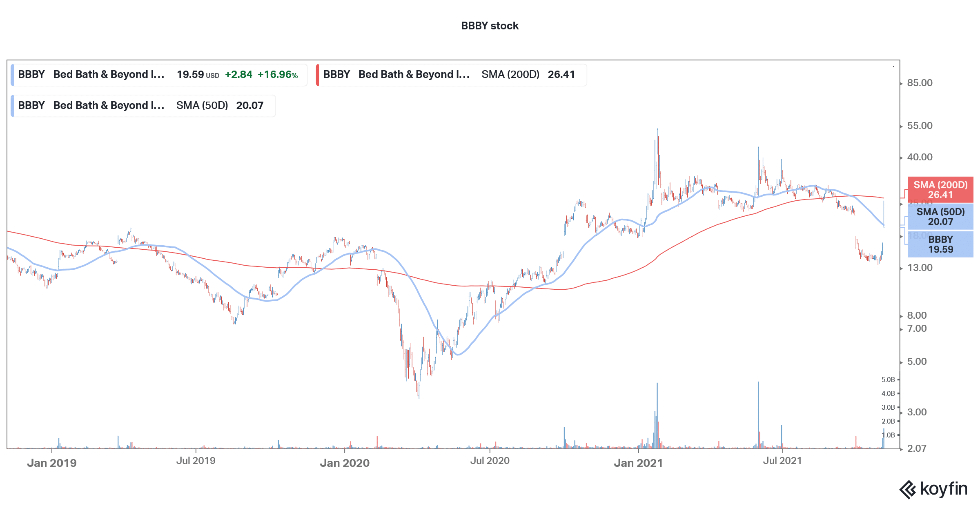This screenshot has height=506, width=980.
Task: Click the +2.84 price change value
Action: point(239,75)
